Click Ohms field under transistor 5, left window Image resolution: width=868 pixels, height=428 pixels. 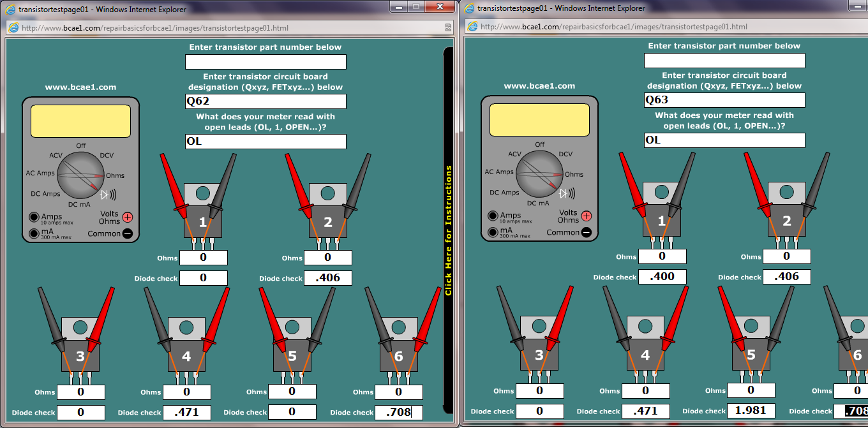coord(292,392)
